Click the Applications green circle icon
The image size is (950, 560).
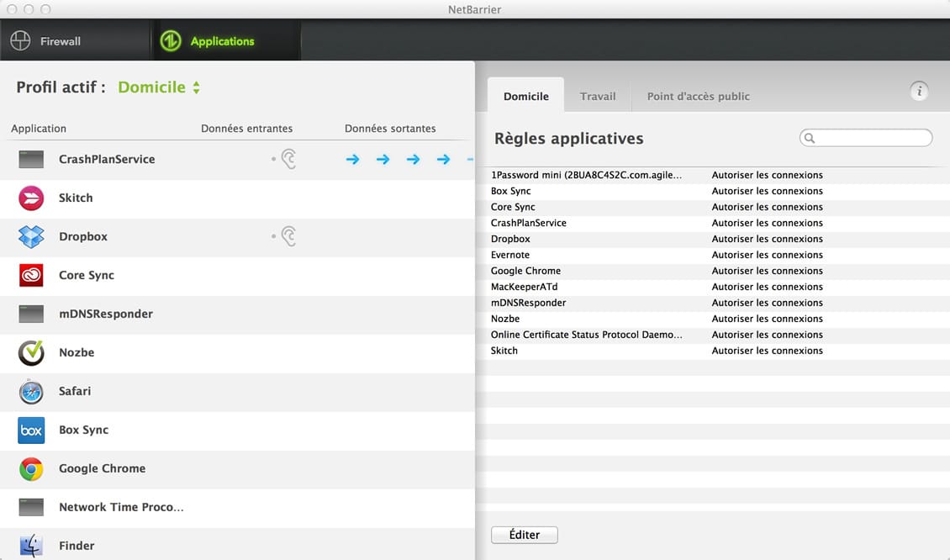171,40
